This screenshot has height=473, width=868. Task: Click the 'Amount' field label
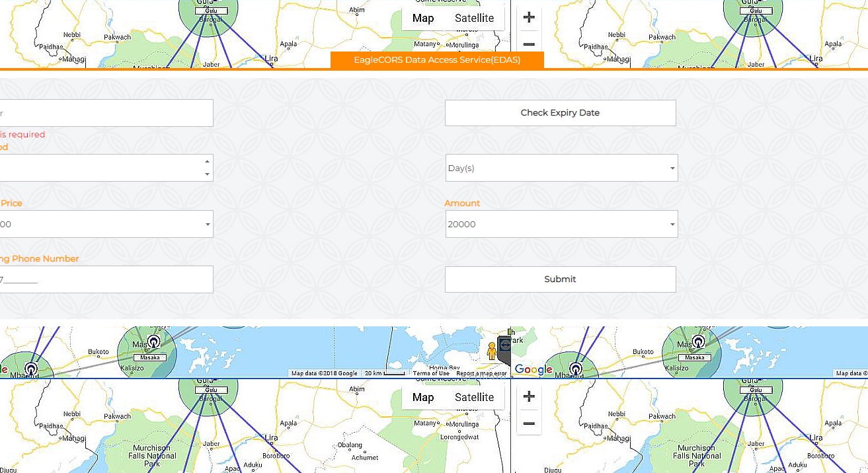(462, 203)
